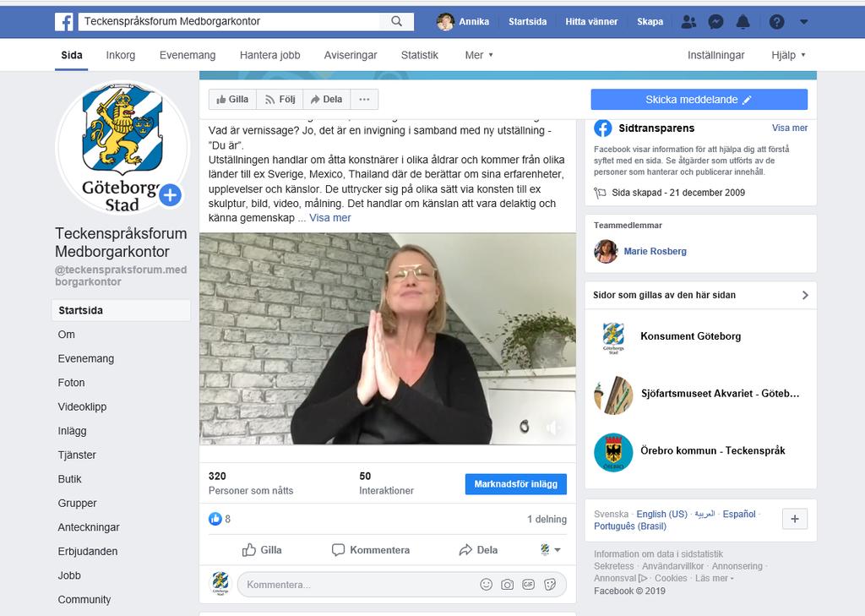Screen dimensions: 865x616
Task: Open the comment-as page selector dropdown
Action: pyautogui.click(x=551, y=550)
